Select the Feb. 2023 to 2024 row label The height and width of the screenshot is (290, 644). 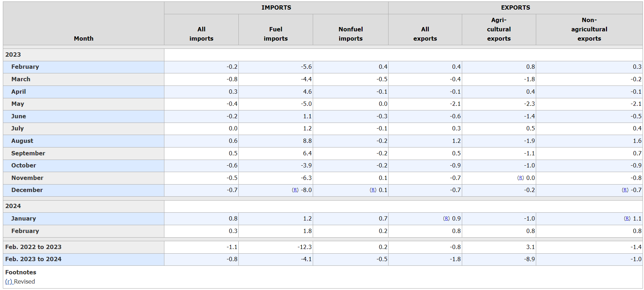click(x=33, y=259)
